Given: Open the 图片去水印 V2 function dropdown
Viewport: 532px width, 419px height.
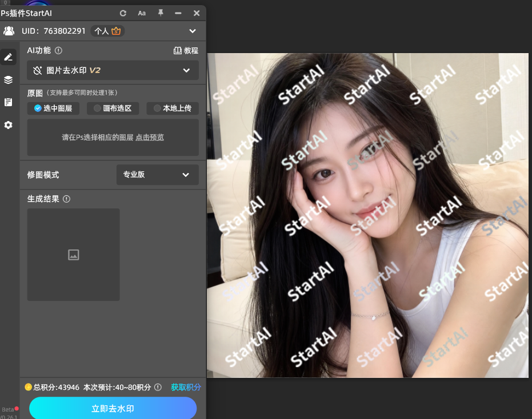Looking at the screenshot, I should 113,70.
